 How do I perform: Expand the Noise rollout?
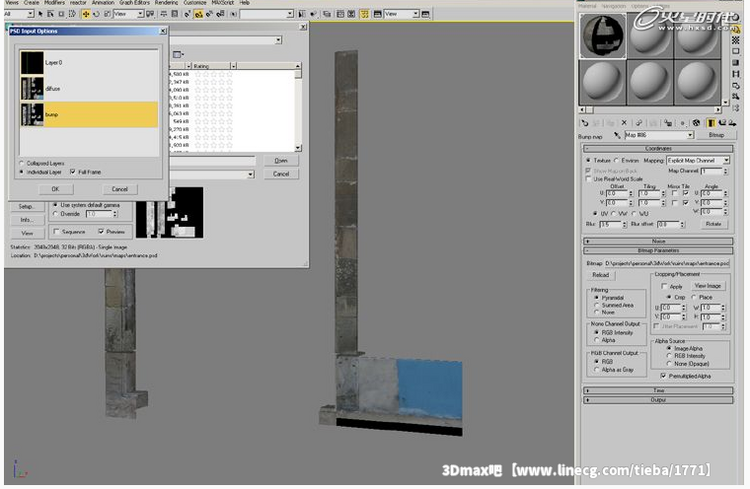[x=658, y=241]
